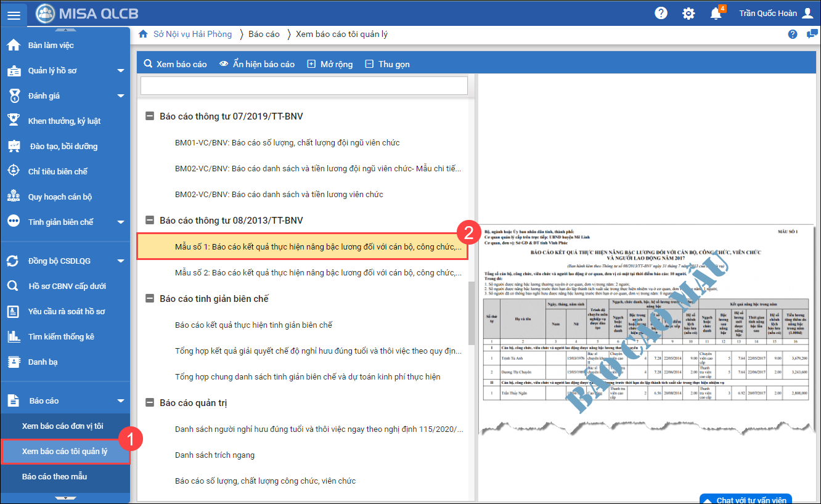Click the report search input field
This screenshot has height=504, width=821.
304,86
